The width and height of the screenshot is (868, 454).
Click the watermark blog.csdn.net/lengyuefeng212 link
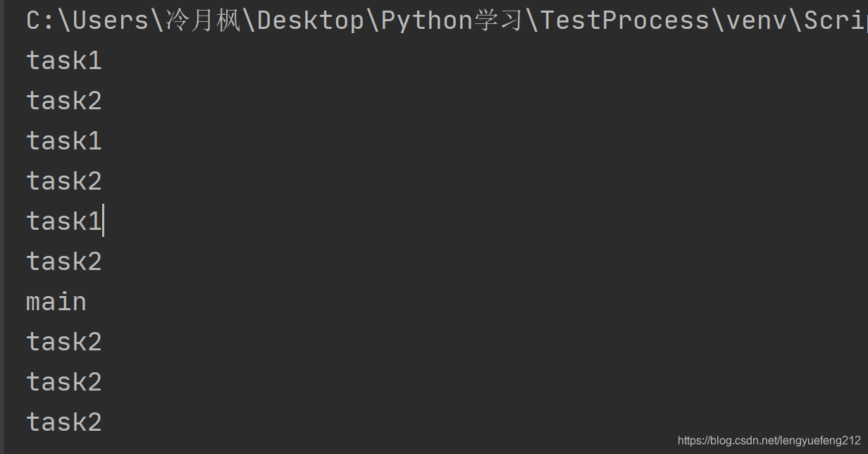point(769,441)
